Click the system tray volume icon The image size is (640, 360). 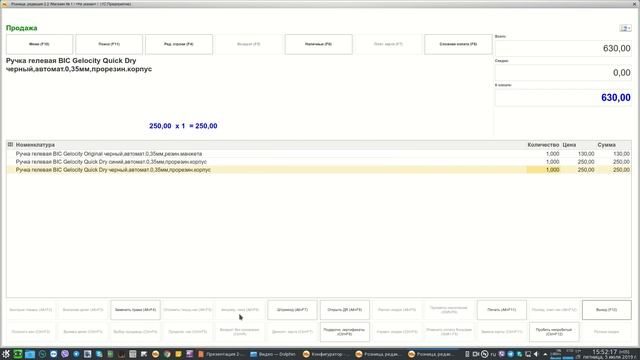click(536, 354)
